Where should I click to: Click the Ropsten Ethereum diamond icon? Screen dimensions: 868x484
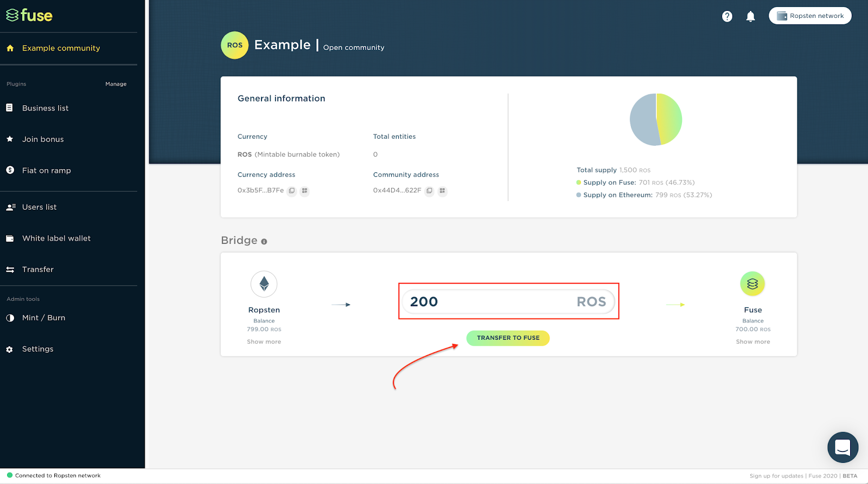point(264,284)
